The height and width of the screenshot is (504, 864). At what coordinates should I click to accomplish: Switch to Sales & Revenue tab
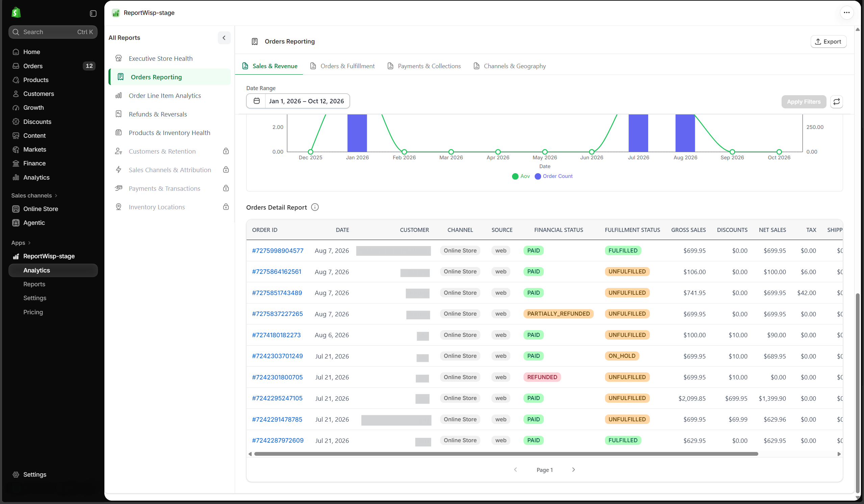[x=270, y=66]
